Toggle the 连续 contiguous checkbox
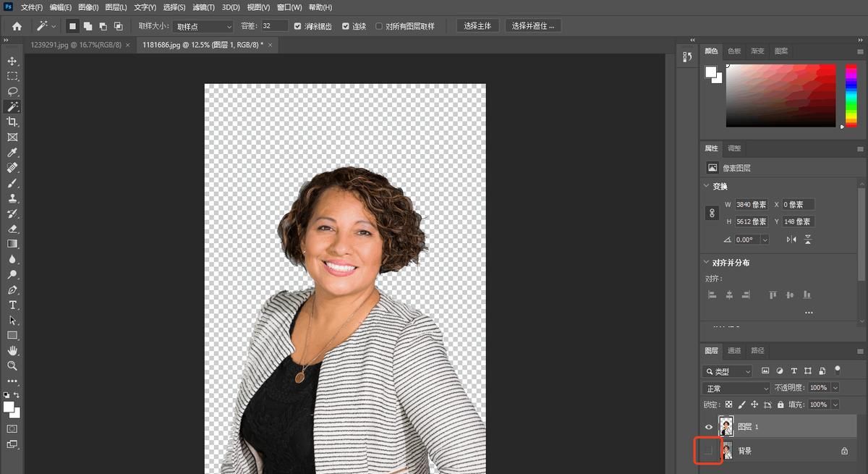This screenshot has width=868, height=474. coord(345,26)
